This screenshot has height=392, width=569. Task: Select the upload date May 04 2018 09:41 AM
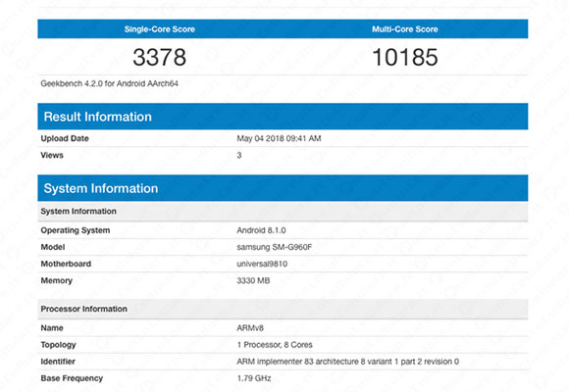tap(279, 138)
